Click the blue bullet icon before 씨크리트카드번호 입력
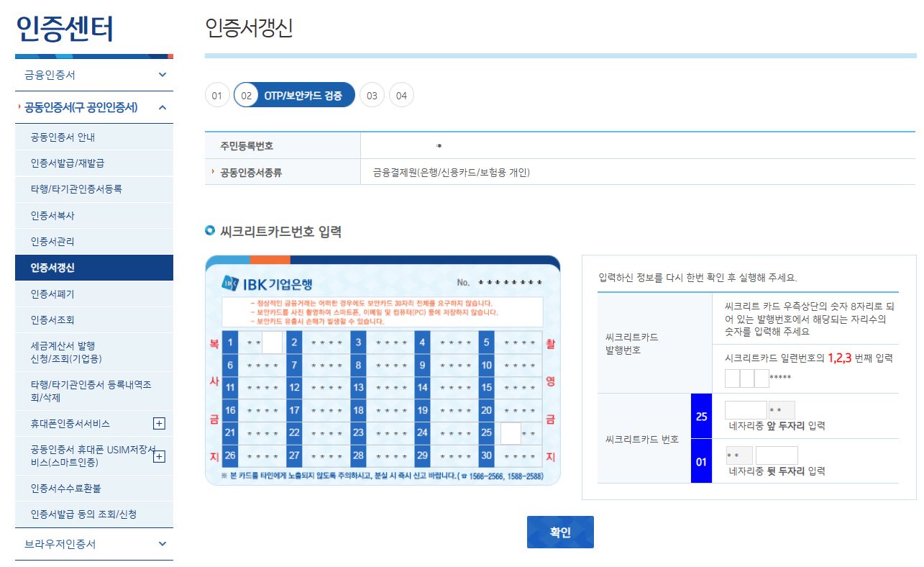 click(209, 231)
